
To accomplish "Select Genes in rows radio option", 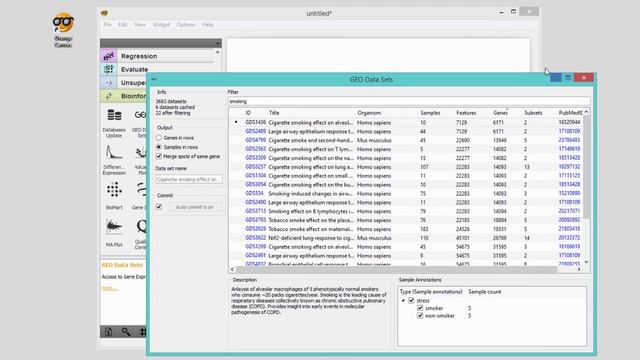I will click(159, 138).
